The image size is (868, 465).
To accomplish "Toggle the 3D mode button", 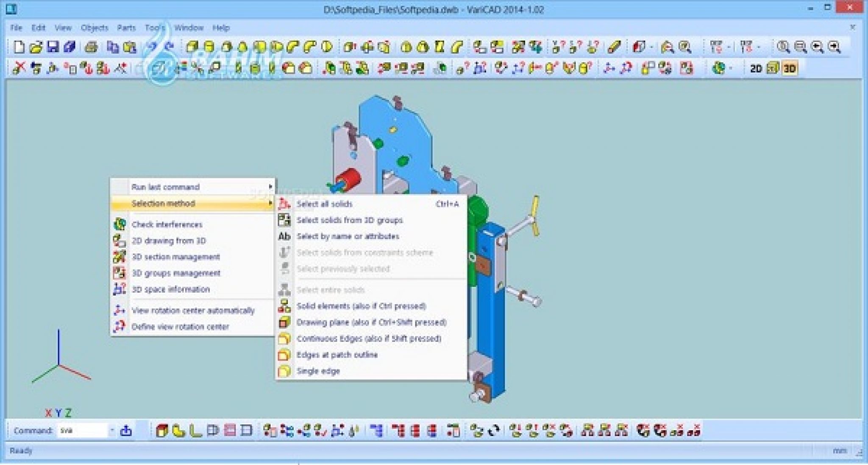I will (789, 68).
